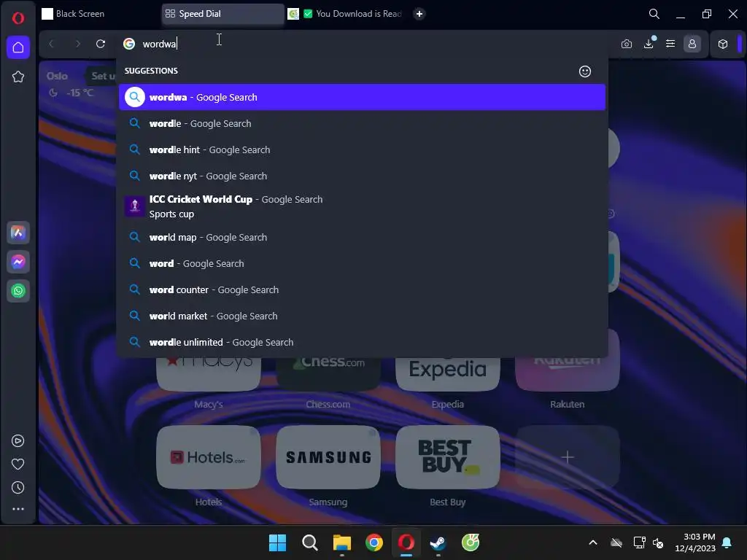
Task: Choose the 'world map' suggestion
Action: coord(362,237)
